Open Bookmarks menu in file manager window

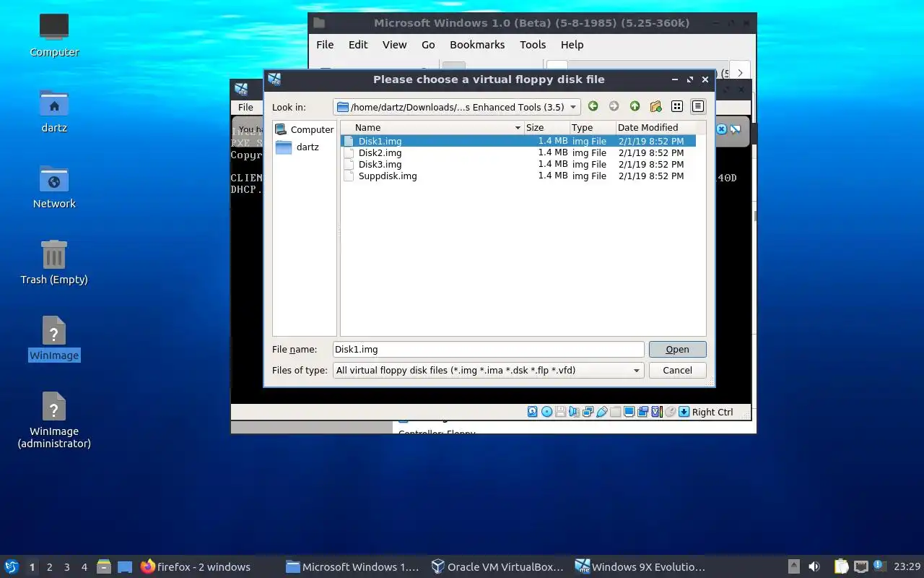(477, 45)
